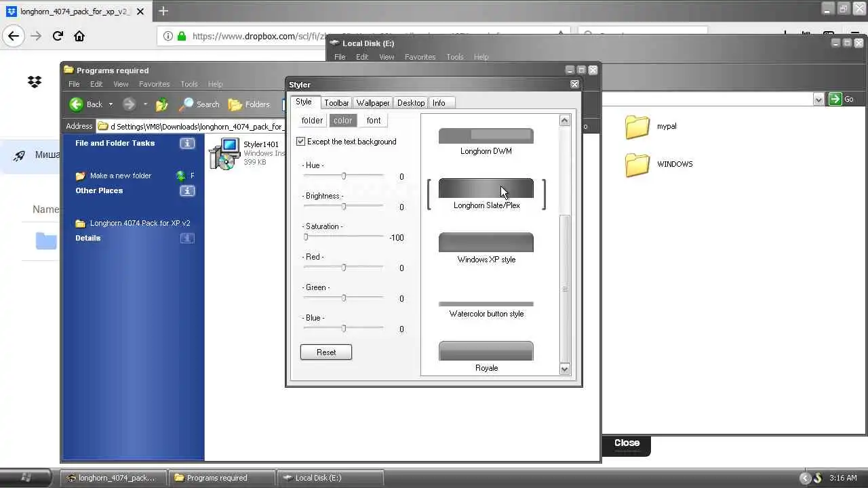Switch to the Desktop tab in Styler
Image resolution: width=868 pixels, height=488 pixels.
coord(411,103)
